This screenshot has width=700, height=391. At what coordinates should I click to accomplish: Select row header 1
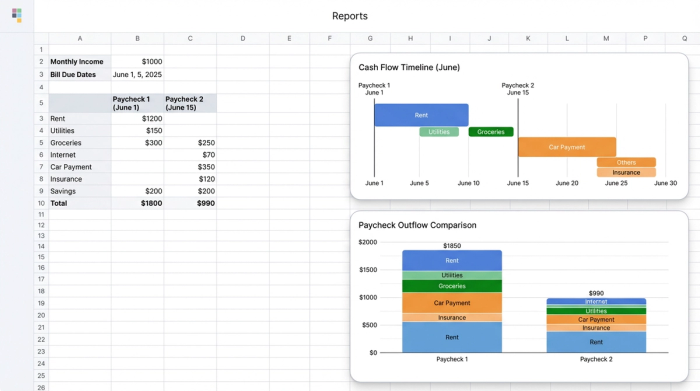click(41, 50)
